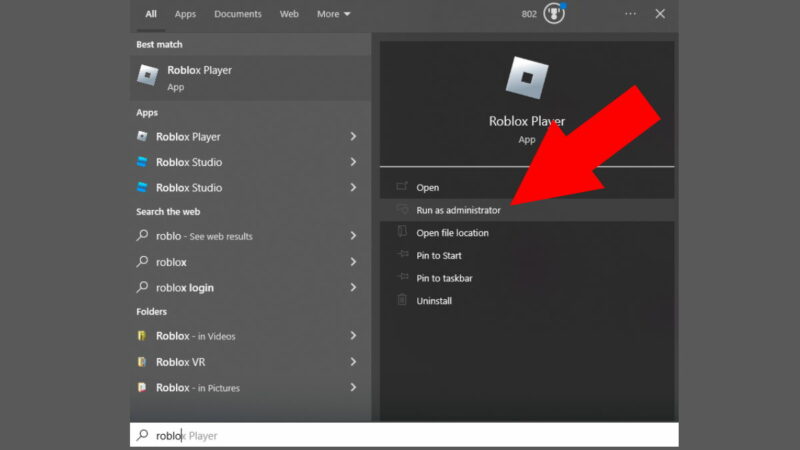The image size is (800, 450).
Task: Click the Microsoft Rewards trophy icon
Action: point(555,14)
